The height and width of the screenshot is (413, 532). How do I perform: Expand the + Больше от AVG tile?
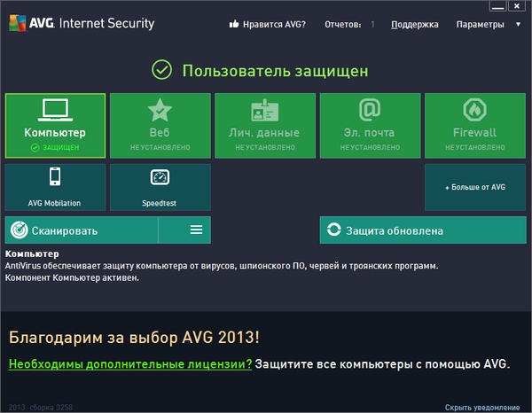point(474,187)
